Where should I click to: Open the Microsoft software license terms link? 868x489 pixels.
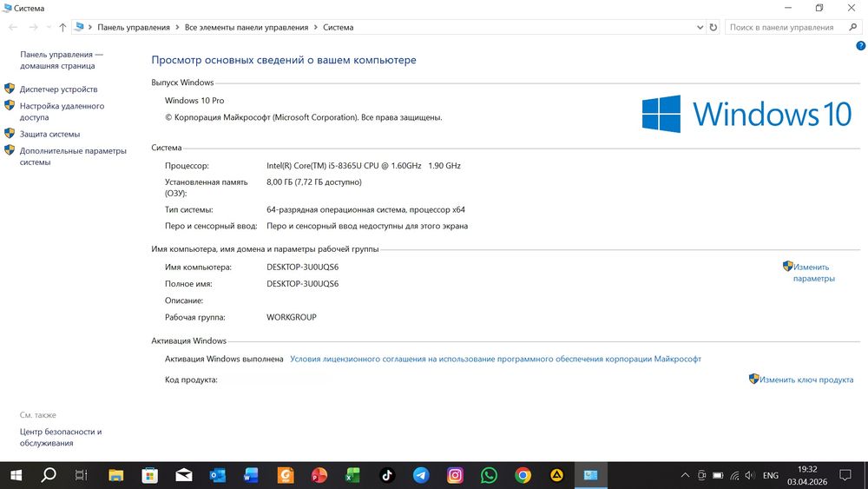click(x=496, y=359)
